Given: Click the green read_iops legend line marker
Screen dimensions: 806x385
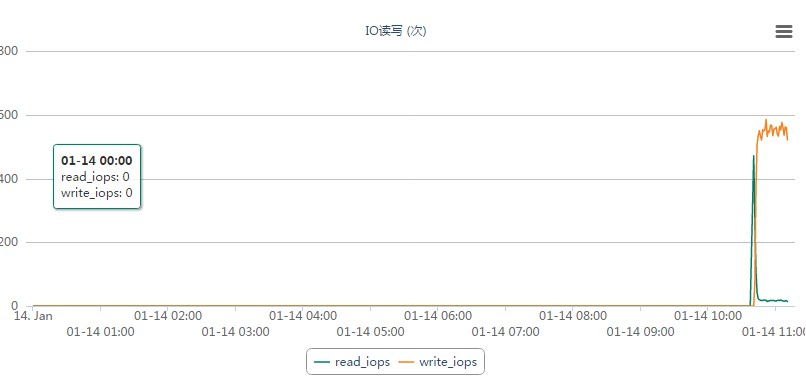Looking at the screenshot, I should click(321, 362).
